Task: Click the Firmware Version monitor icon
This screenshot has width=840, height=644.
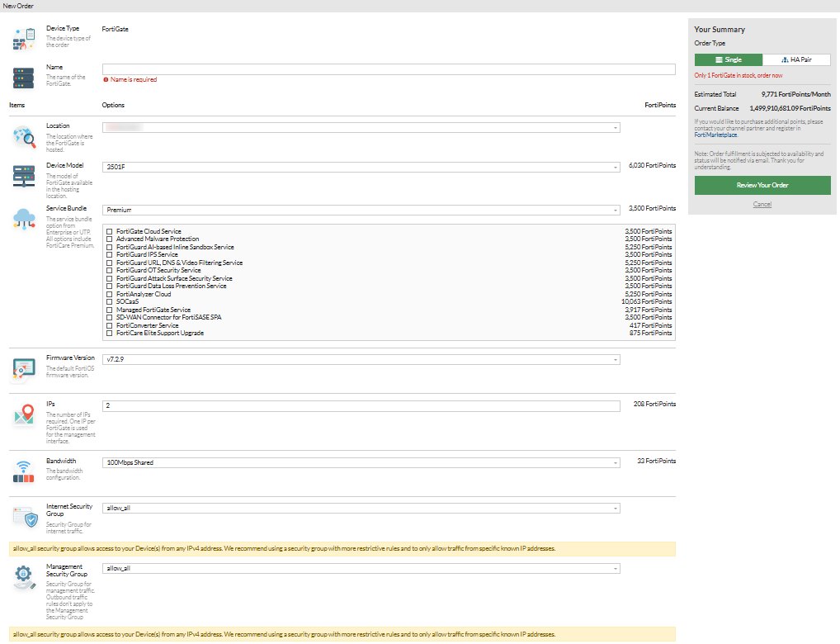Action: click(24, 370)
